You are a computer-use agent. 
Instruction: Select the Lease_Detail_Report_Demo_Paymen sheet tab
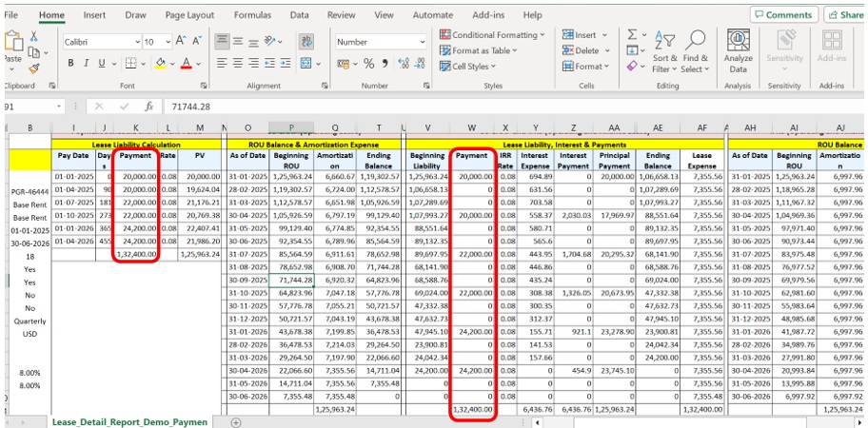pyautogui.click(x=132, y=420)
